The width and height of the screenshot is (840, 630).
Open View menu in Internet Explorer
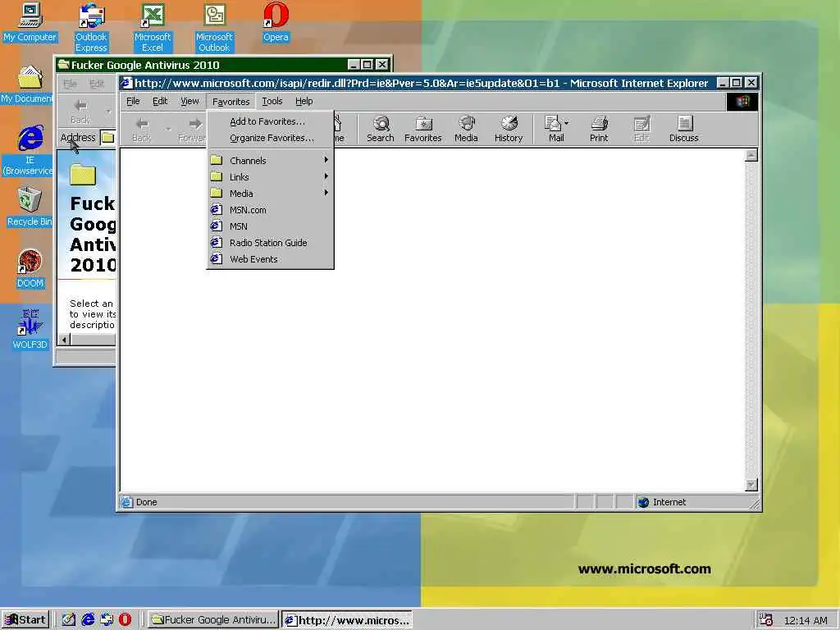[x=189, y=101]
